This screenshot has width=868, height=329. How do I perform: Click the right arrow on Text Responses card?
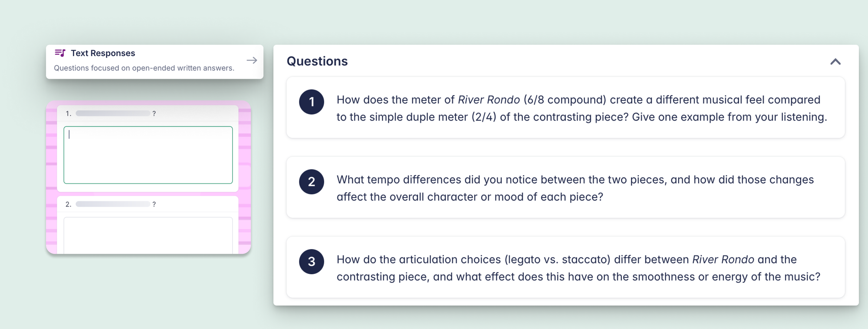tap(252, 60)
